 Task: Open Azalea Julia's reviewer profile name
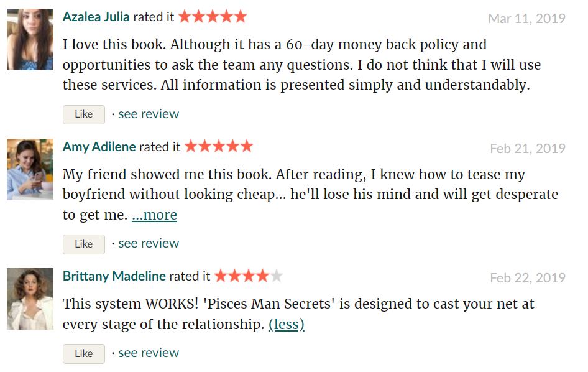pos(96,17)
